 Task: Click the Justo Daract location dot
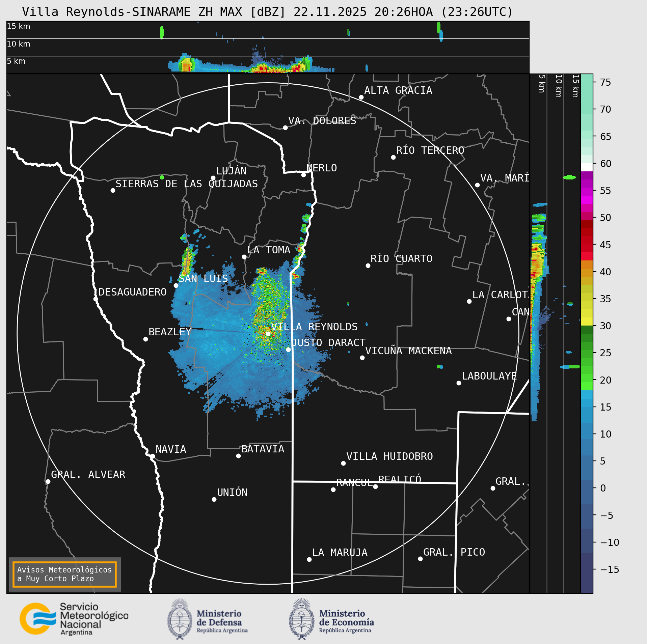tap(288, 349)
